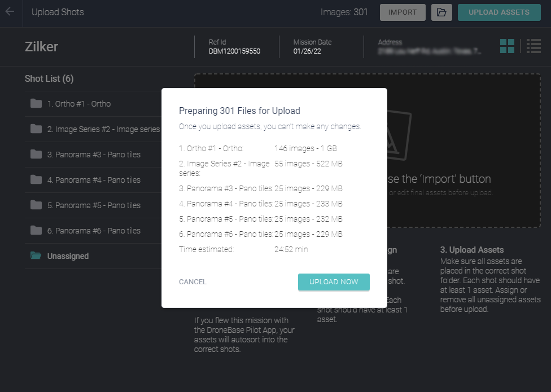Select the Unassigned folder label
The height and width of the screenshot is (392, 551).
click(x=68, y=256)
